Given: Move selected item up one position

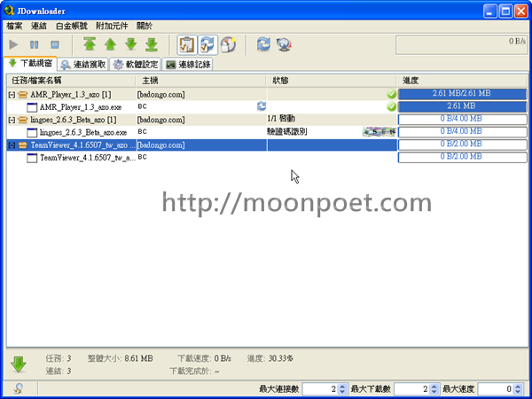Looking at the screenshot, I should tap(110, 44).
